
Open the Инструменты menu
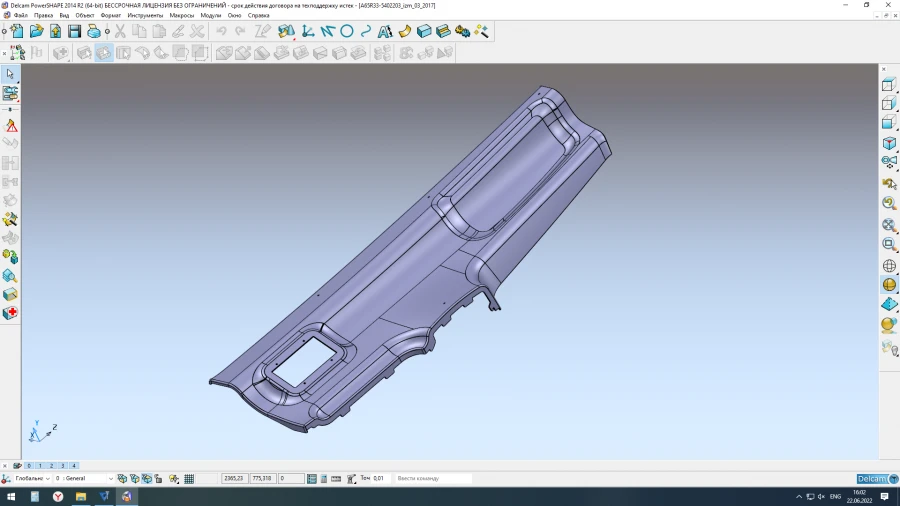(x=145, y=16)
